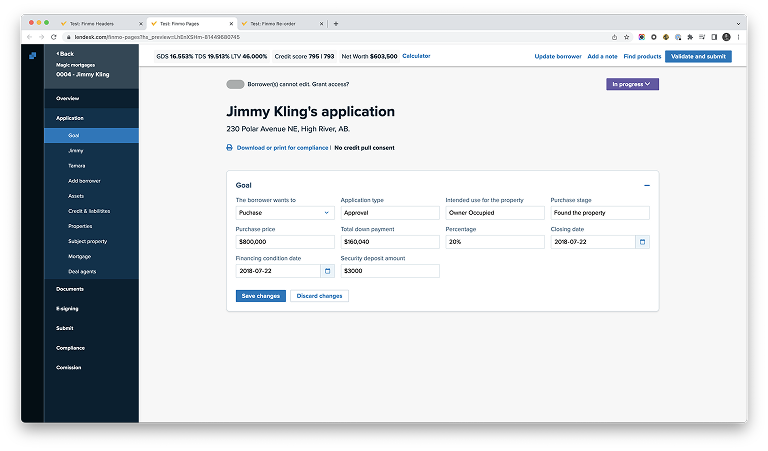768x451 pixels.
Task: Click Update borrower link
Action: pyautogui.click(x=558, y=57)
